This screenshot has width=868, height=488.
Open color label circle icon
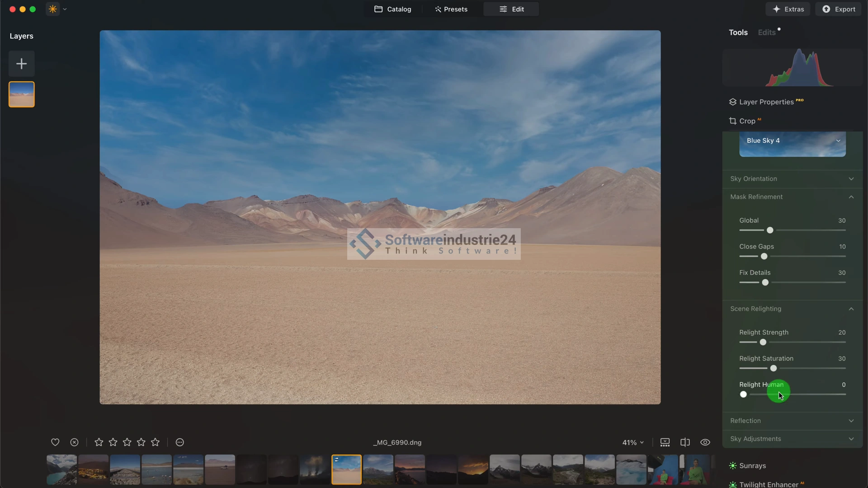(180, 442)
